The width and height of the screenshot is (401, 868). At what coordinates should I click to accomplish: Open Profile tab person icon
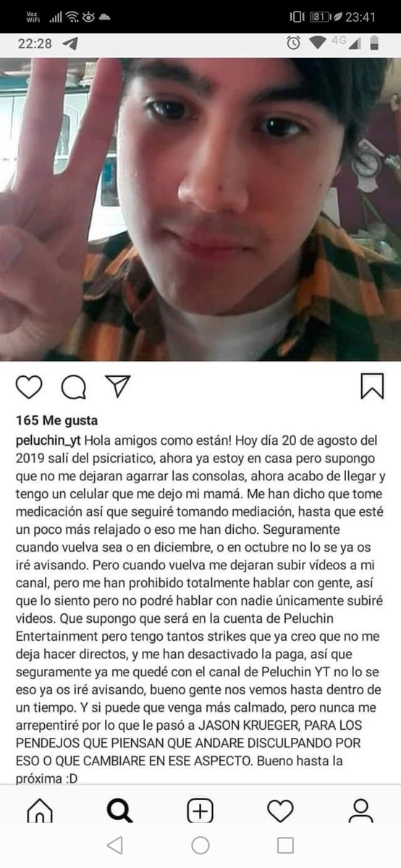(360, 812)
